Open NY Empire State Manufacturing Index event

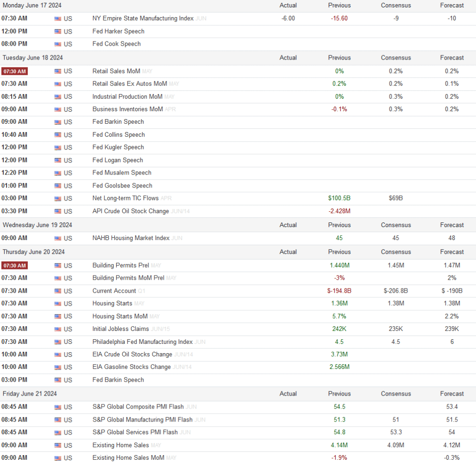(x=143, y=19)
